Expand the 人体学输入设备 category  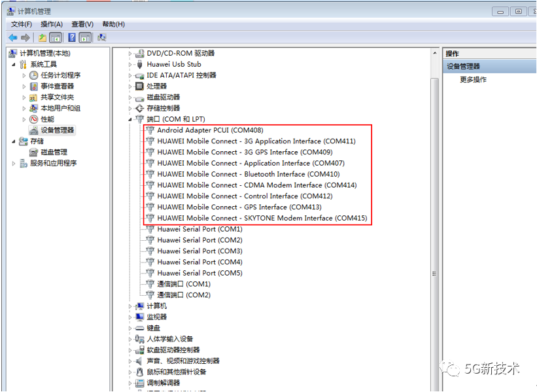130,339
